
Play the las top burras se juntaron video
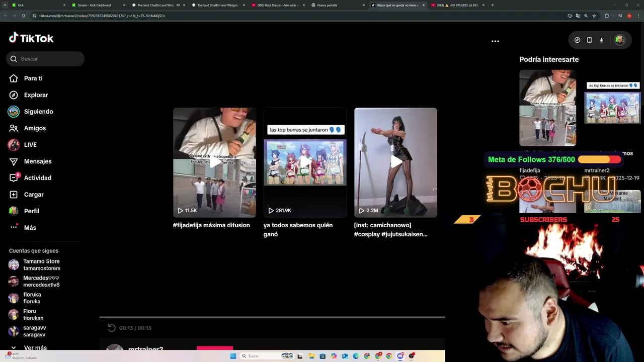[x=305, y=162]
